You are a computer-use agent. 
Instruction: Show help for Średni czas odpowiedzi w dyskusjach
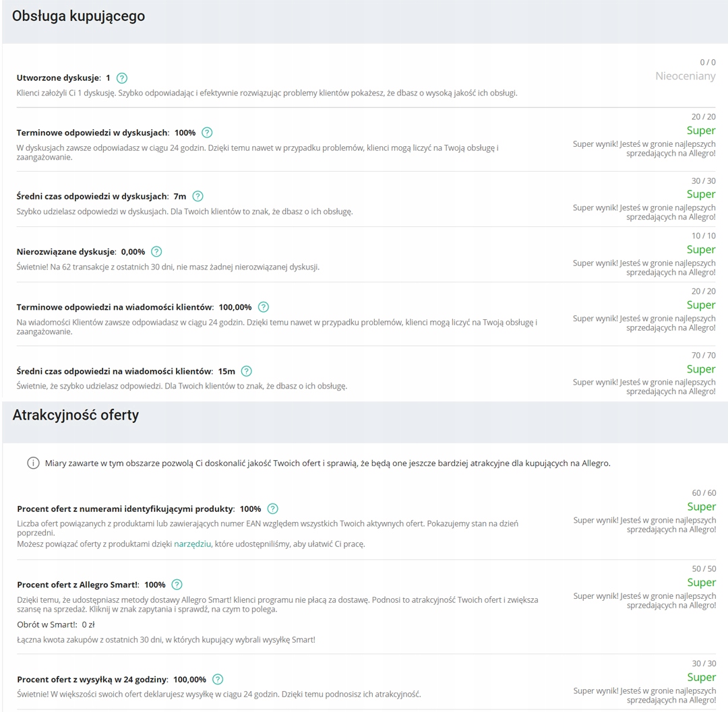198,197
